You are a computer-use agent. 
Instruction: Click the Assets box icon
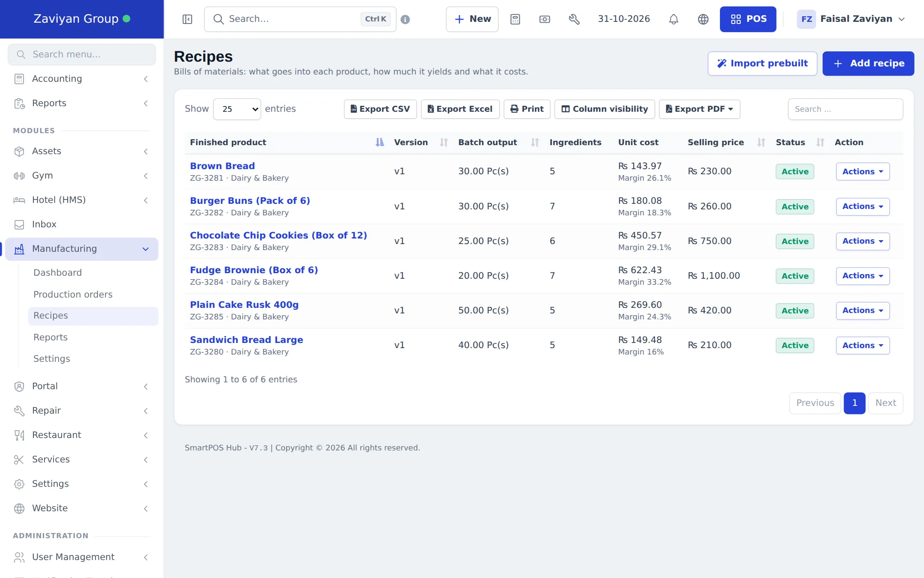19,151
